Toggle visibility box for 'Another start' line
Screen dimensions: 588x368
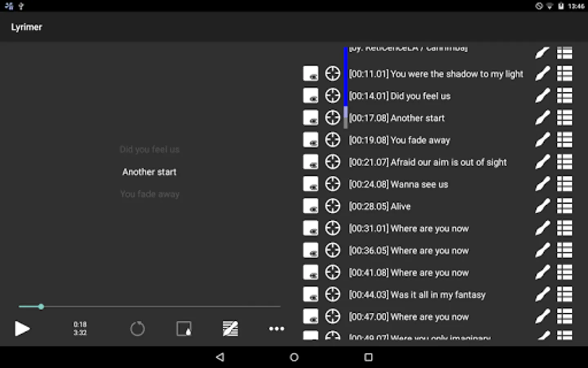pos(311,118)
